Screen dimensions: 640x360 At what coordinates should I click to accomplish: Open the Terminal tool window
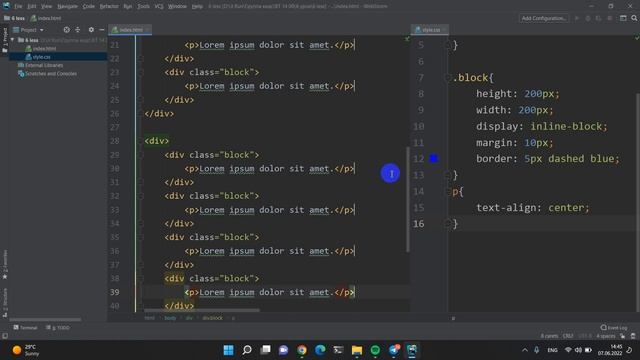25,328
